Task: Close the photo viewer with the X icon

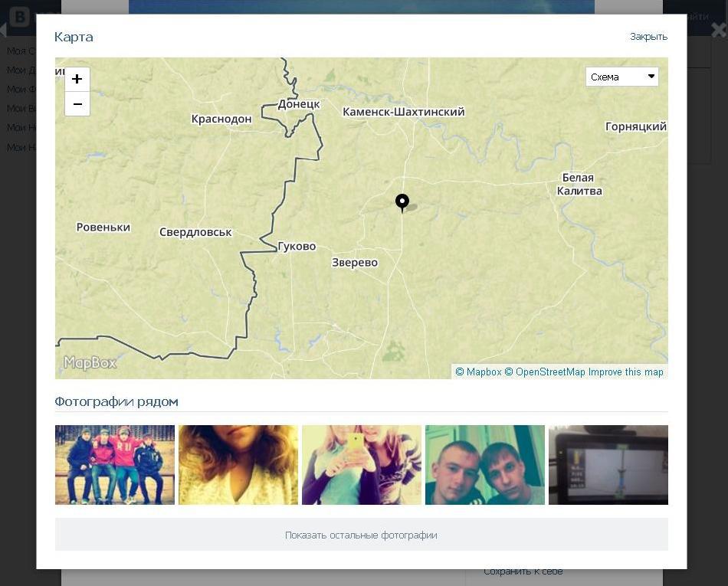Action: coord(718,30)
